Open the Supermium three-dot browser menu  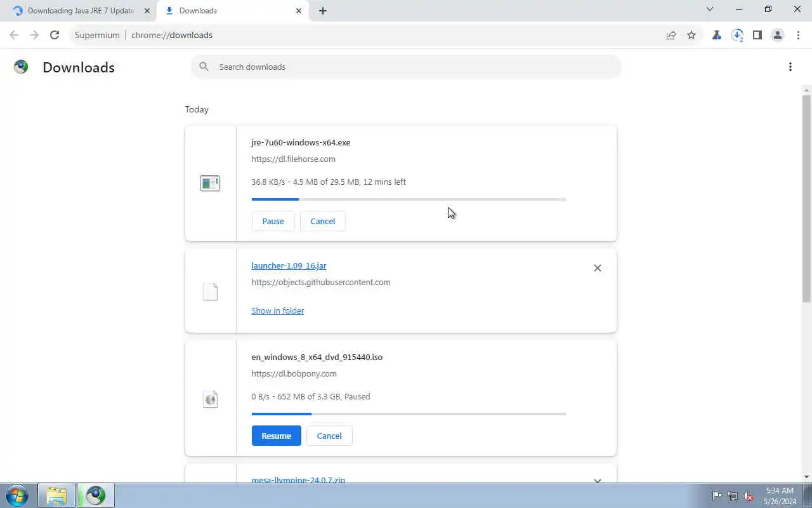coord(798,35)
